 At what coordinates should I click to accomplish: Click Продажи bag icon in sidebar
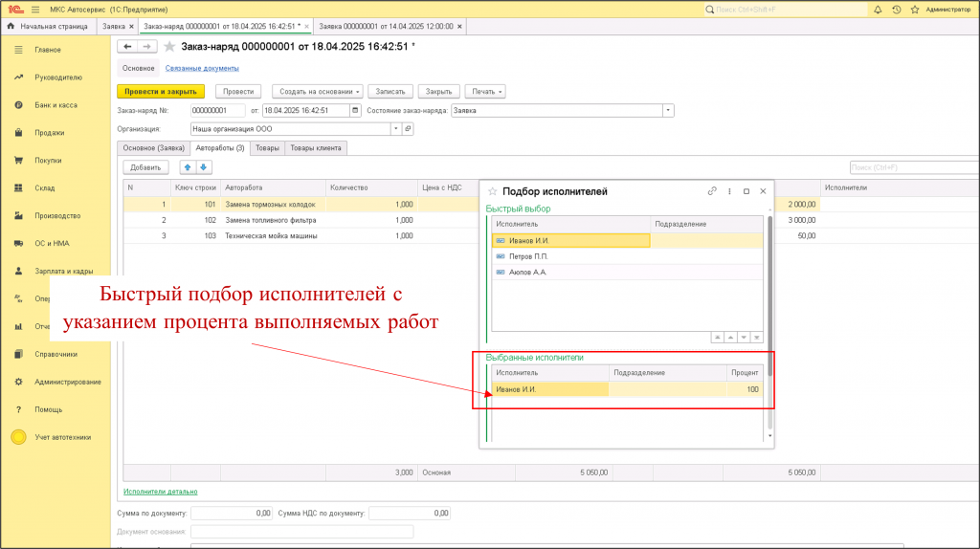point(19,132)
